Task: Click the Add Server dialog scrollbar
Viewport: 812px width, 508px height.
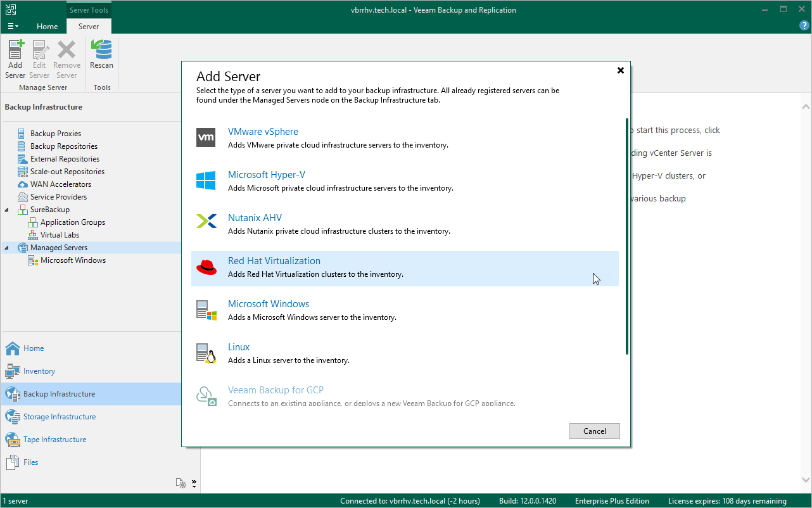Action: coord(627,236)
